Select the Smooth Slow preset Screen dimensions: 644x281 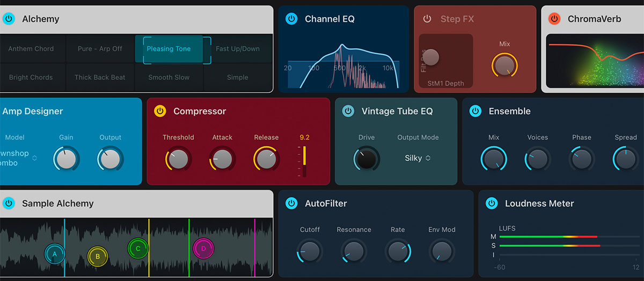pos(169,77)
